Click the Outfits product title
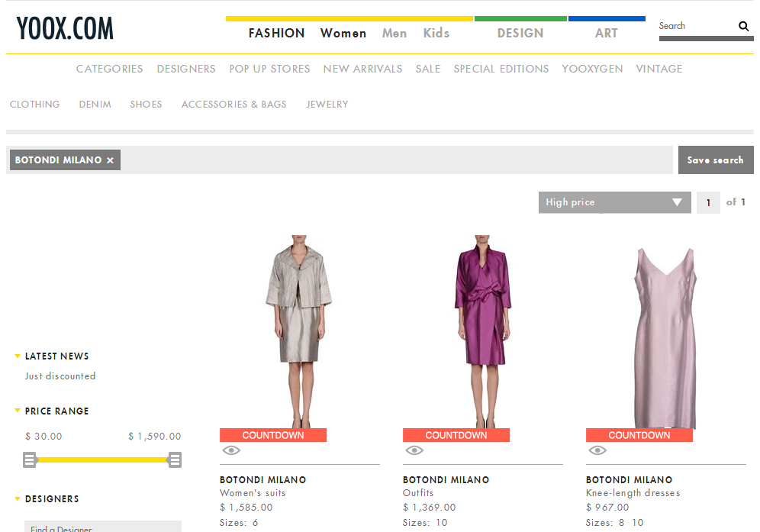This screenshot has height=532, width=760. pyautogui.click(x=418, y=493)
